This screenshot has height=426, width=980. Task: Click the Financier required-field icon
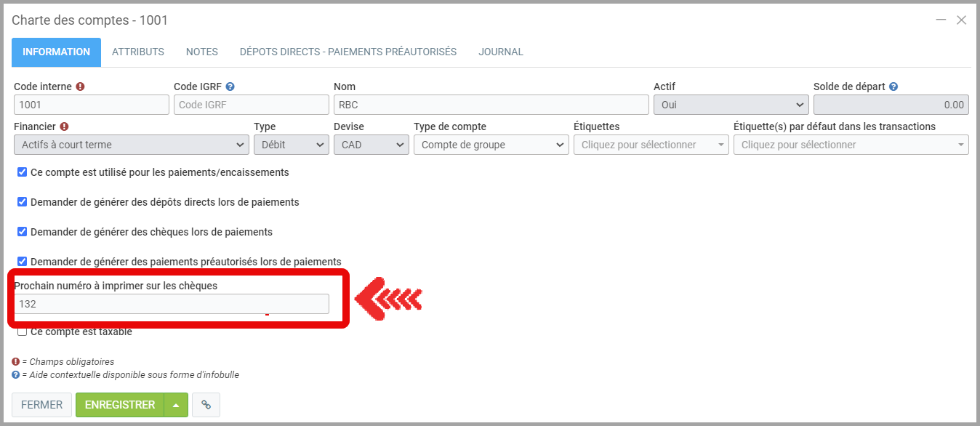[64, 126]
